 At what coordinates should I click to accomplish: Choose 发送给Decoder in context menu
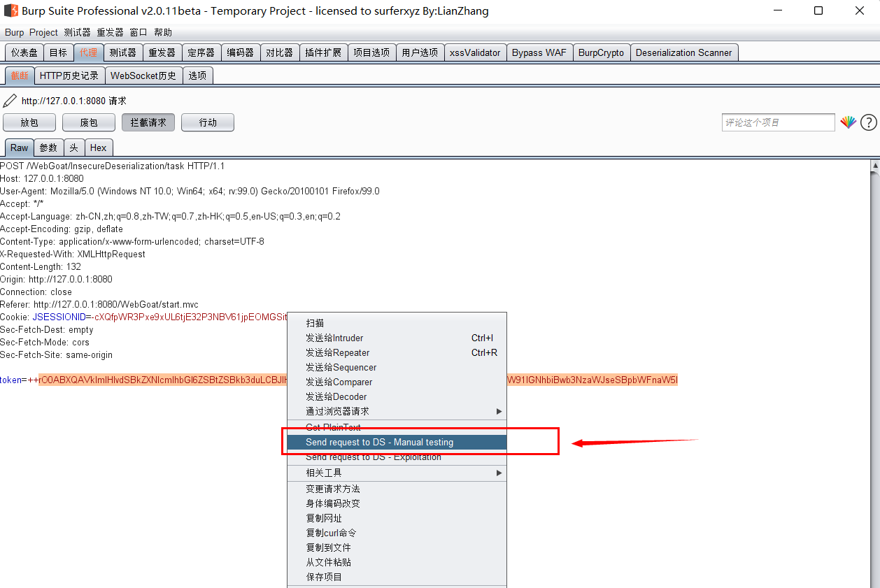tap(397, 396)
